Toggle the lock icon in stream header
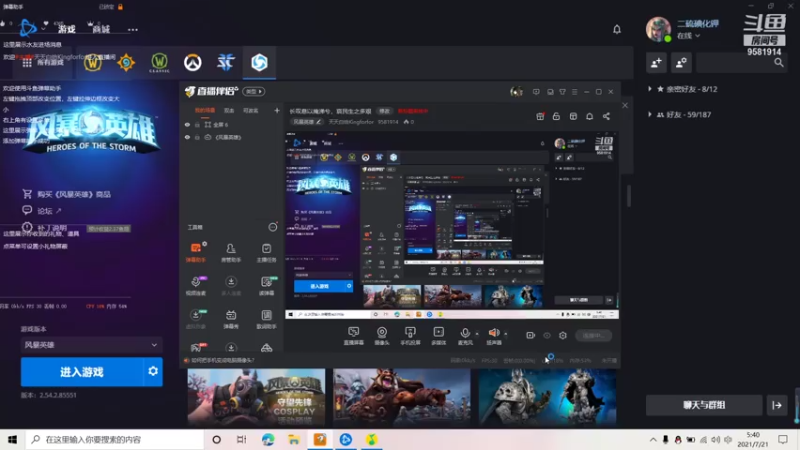The width and height of the screenshot is (800, 450). tap(556, 116)
